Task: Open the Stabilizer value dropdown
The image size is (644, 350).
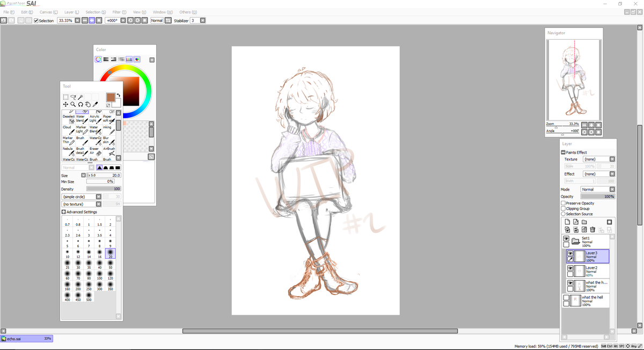Action: coord(202,20)
